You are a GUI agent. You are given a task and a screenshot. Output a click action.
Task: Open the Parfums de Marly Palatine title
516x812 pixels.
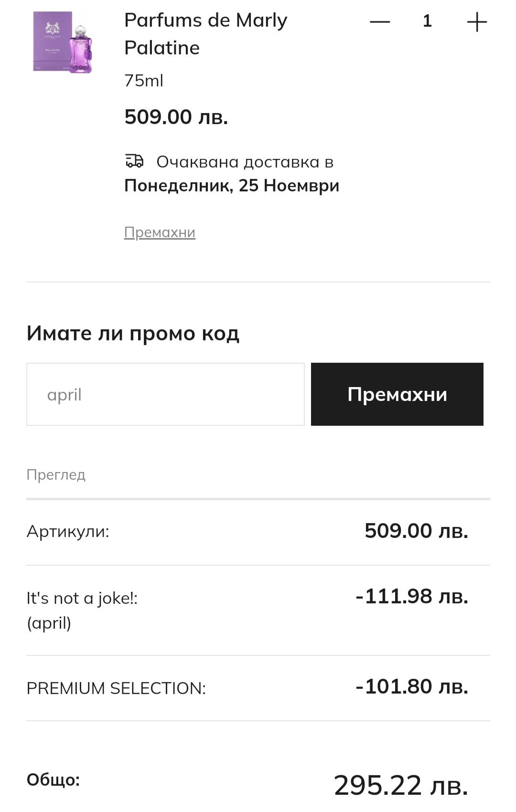(x=205, y=34)
